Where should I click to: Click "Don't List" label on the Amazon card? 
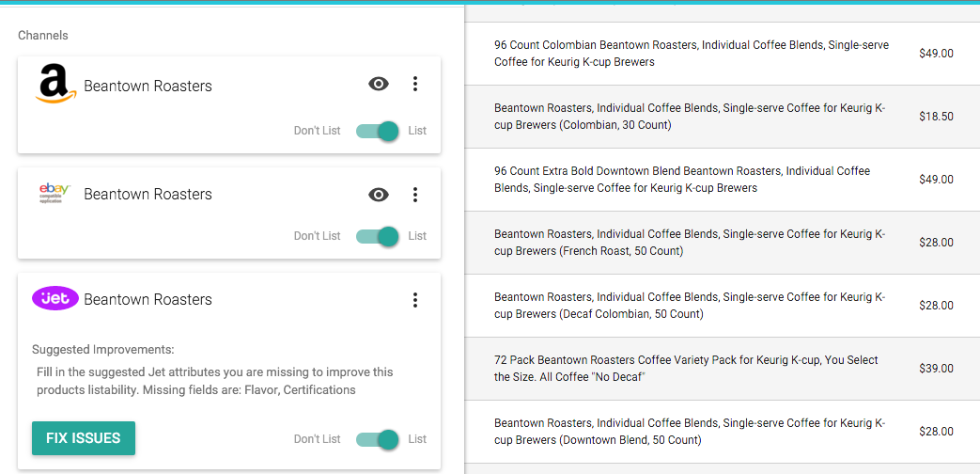click(317, 131)
